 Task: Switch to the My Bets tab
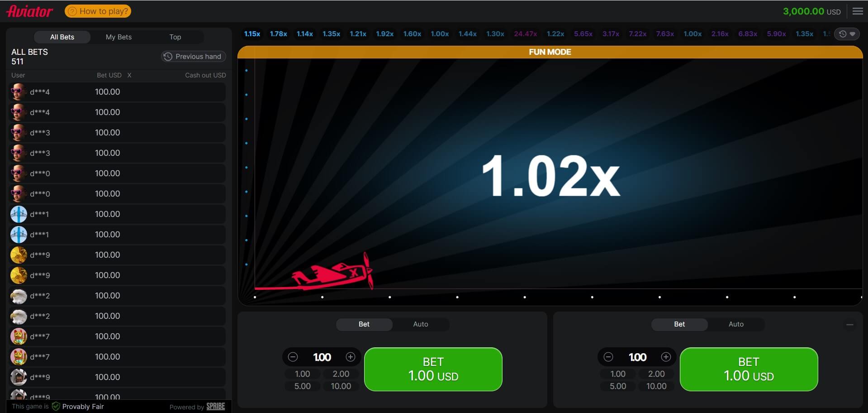[x=119, y=37]
